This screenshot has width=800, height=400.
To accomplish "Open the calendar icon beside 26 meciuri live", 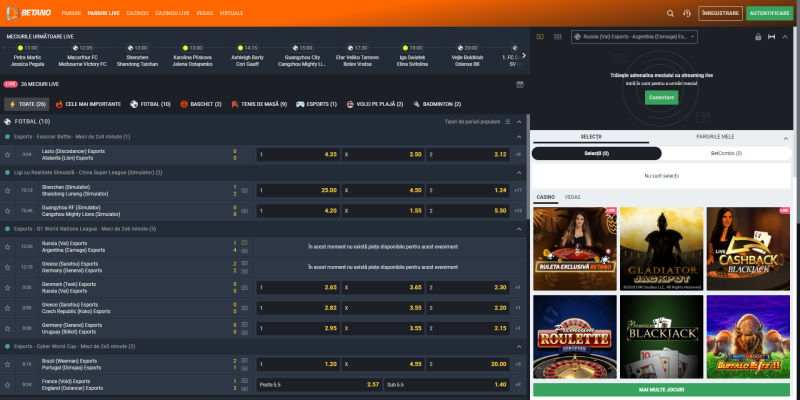I will (520, 84).
